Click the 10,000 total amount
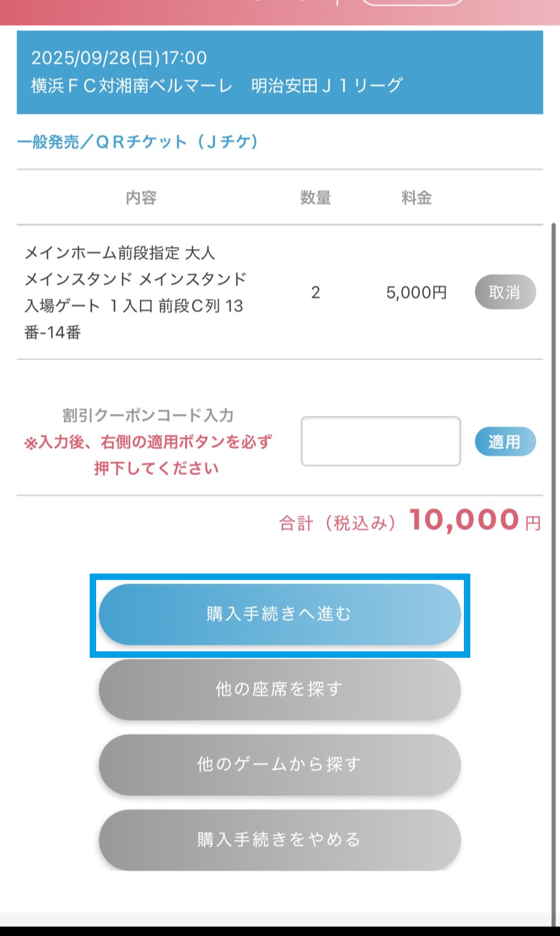The height and width of the screenshot is (936, 560). [463, 520]
